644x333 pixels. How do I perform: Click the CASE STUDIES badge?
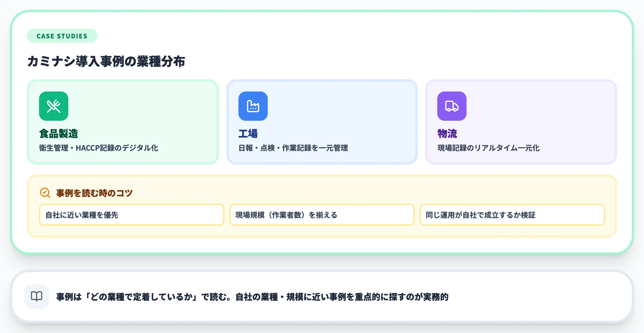pyautogui.click(x=62, y=36)
